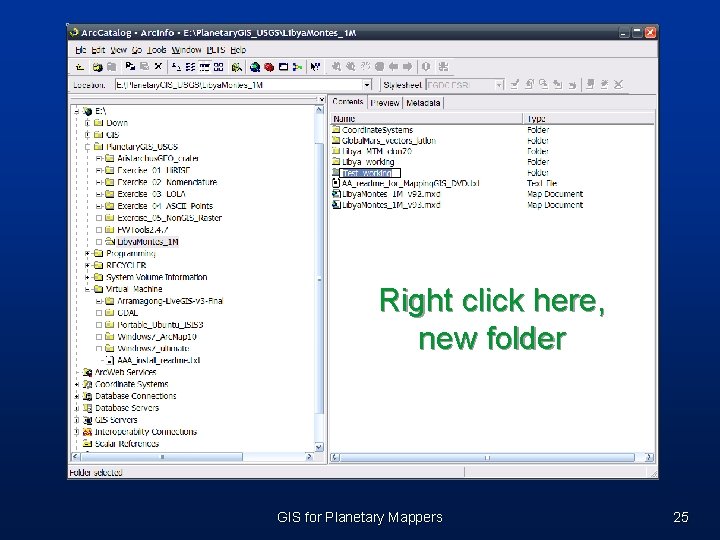Open the Tools menu
Image resolution: width=720 pixels, height=540 pixels.
coord(157,50)
